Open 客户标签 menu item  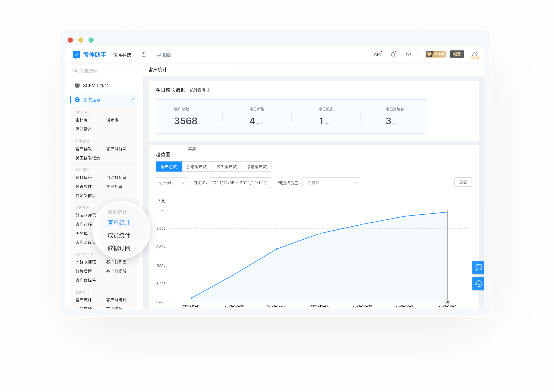[114, 186]
